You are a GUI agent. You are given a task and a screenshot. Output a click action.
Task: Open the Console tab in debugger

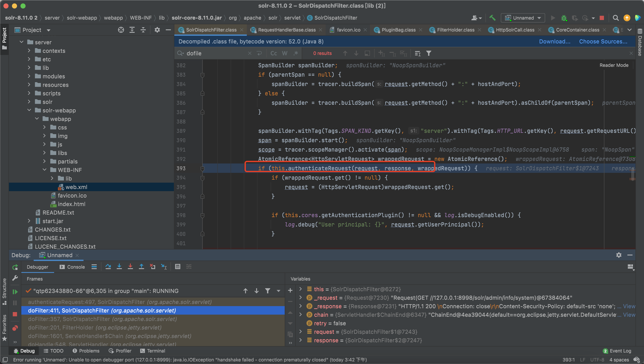coord(72,267)
